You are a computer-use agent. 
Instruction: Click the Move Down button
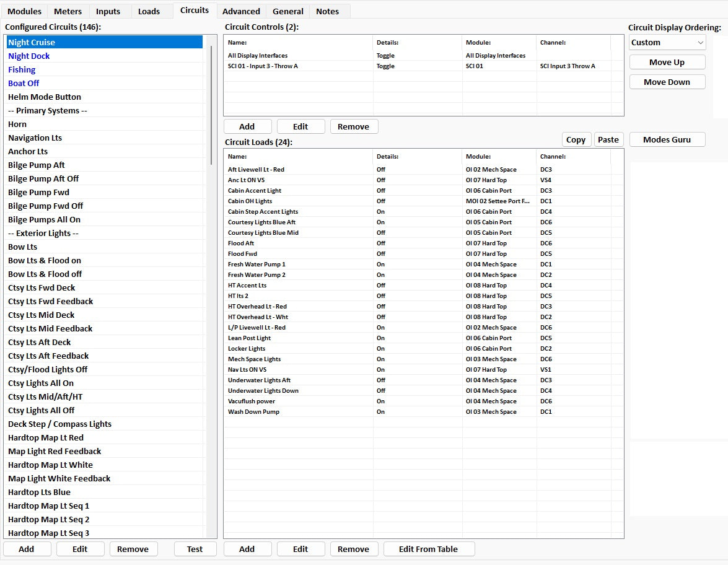point(667,82)
